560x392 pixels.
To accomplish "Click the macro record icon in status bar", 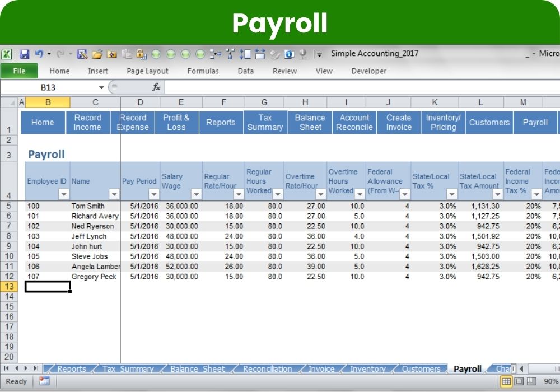I will 44,381.
